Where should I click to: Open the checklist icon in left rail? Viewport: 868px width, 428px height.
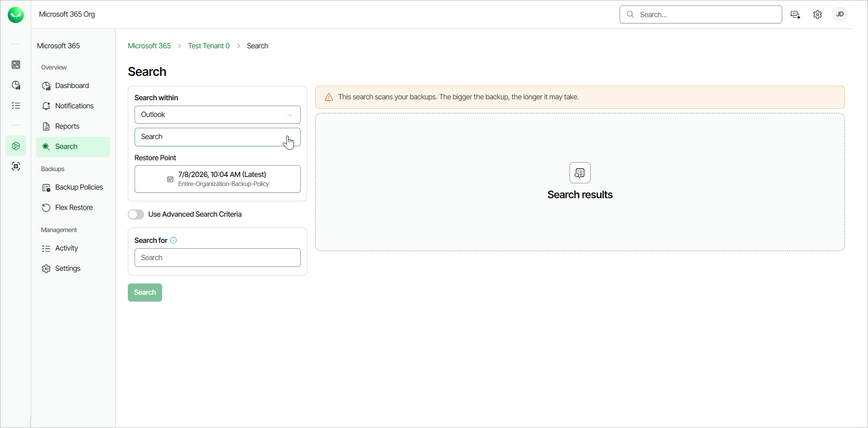click(16, 106)
